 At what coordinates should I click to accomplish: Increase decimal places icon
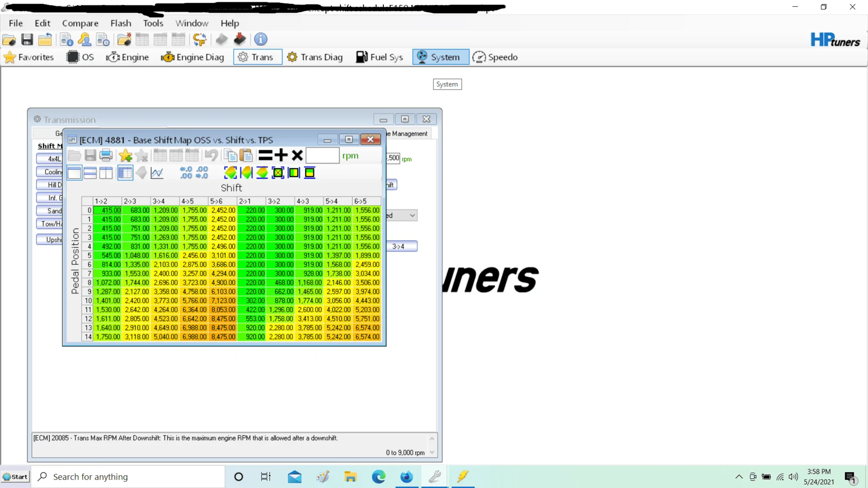click(x=202, y=173)
